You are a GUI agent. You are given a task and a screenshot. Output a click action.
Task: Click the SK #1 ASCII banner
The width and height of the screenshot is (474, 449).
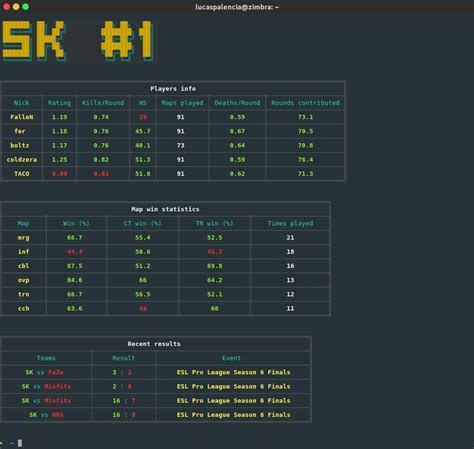point(78,41)
